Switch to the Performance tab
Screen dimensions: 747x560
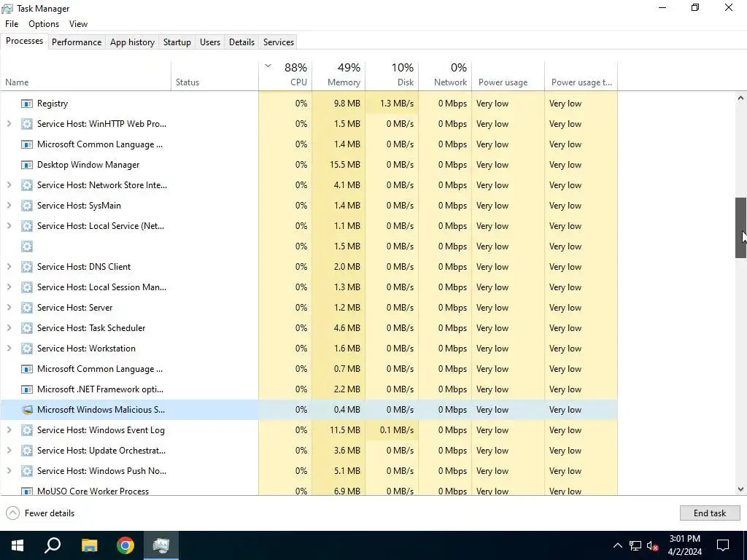[x=77, y=42]
